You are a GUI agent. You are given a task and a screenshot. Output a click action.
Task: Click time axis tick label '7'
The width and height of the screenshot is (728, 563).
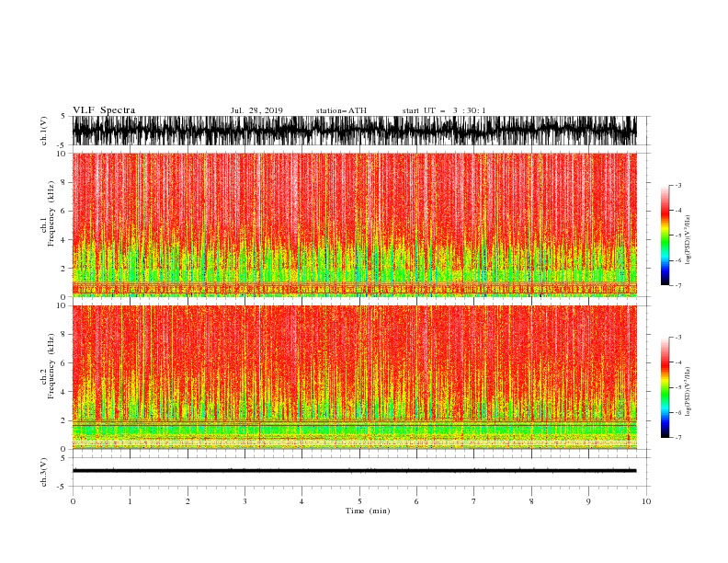coord(474,501)
